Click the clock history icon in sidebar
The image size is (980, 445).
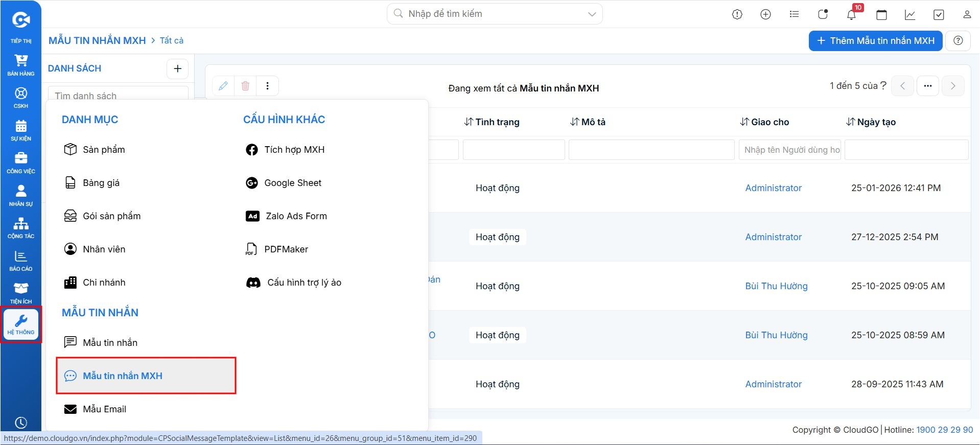[21, 423]
